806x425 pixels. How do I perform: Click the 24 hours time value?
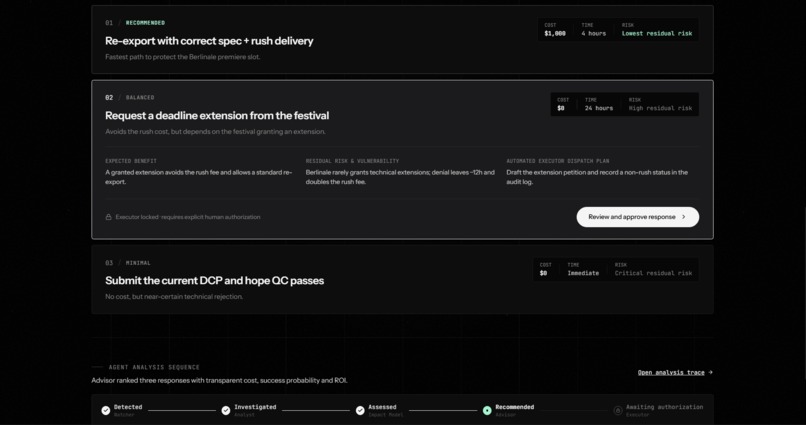click(x=598, y=108)
